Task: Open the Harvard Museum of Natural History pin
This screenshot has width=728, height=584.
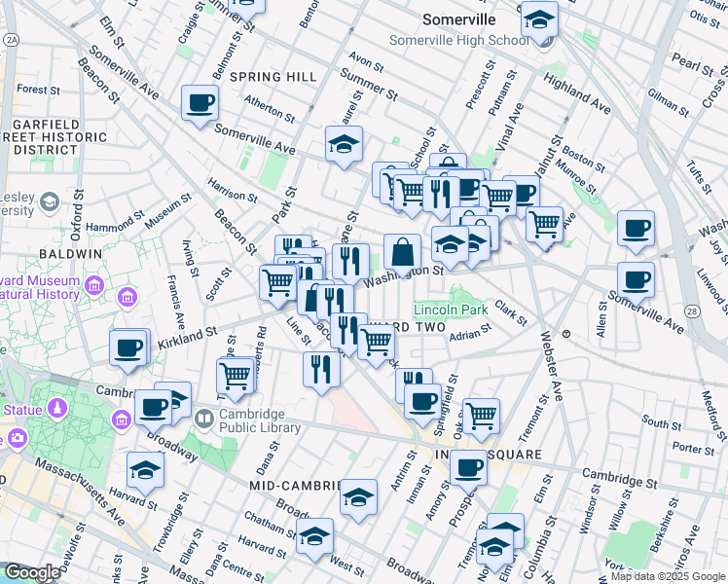Action: coord(94,284)
